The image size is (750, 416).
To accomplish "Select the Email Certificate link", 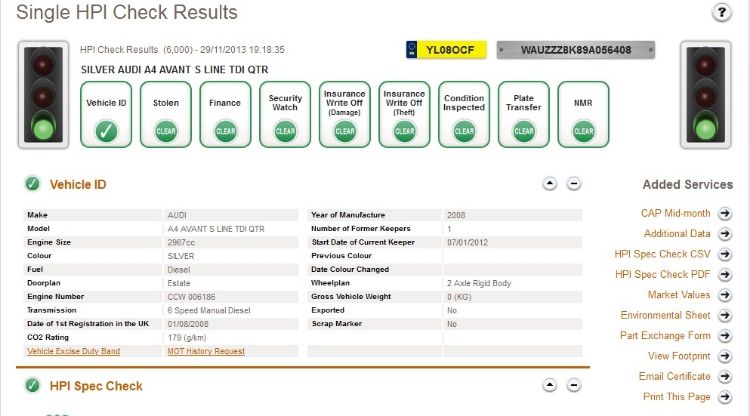I will (x=674, y=376).
